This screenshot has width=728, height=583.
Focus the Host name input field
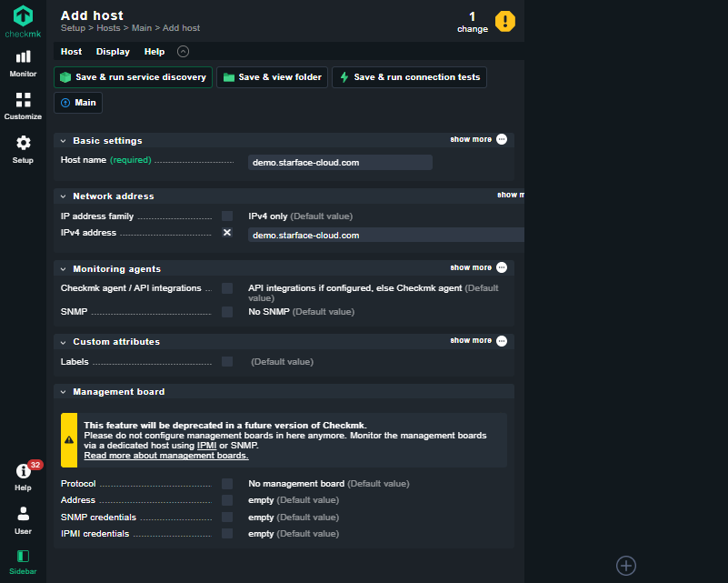pyautogui.click(x=340, y=163)
